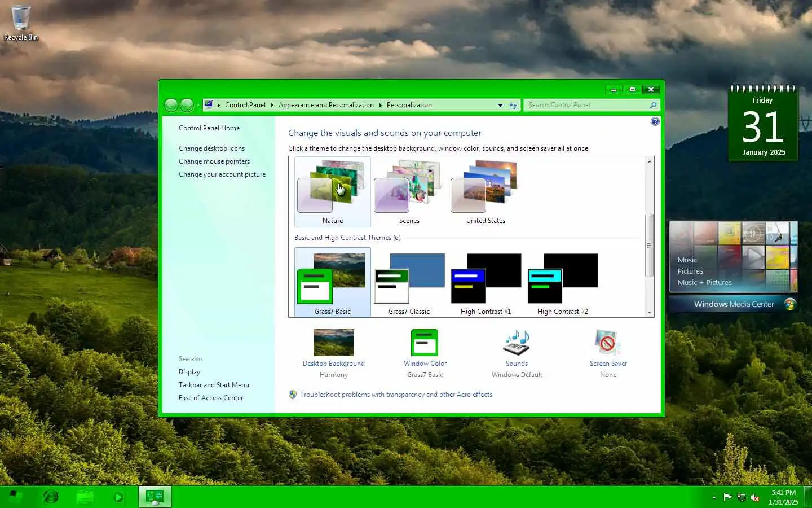Apply the Grass7 Classic theme
The height and width of the screenshot is (508, 812).
click(409, 282)
